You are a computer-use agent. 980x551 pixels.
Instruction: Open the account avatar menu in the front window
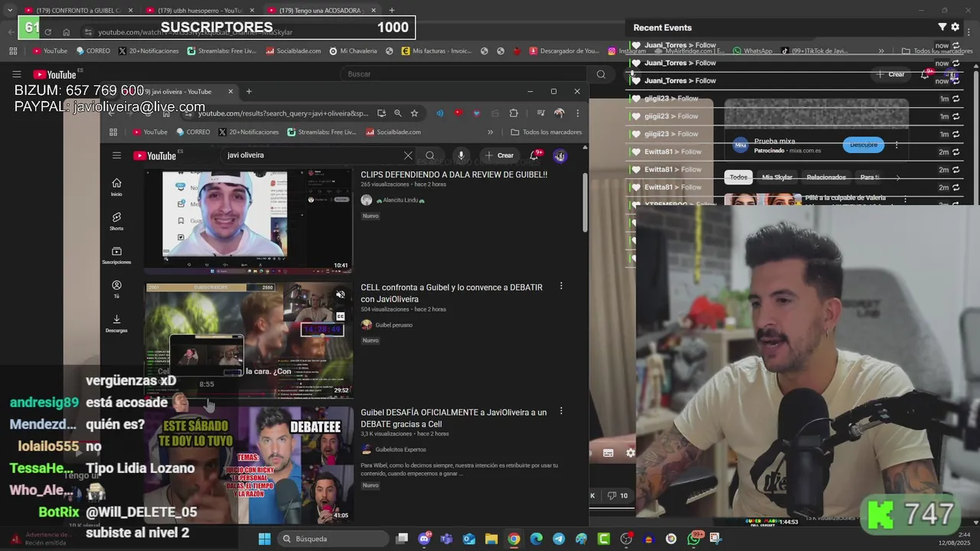click(x=560, y=155)
